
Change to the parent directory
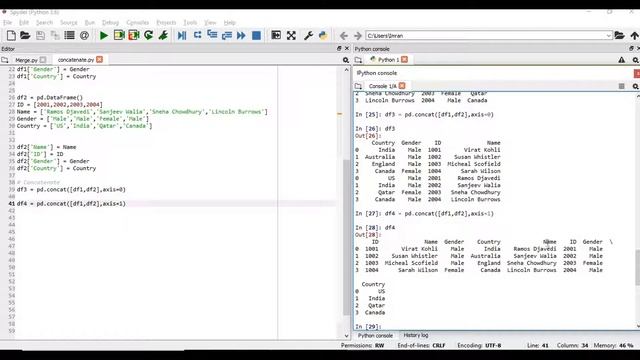click(x=634, y=36)
